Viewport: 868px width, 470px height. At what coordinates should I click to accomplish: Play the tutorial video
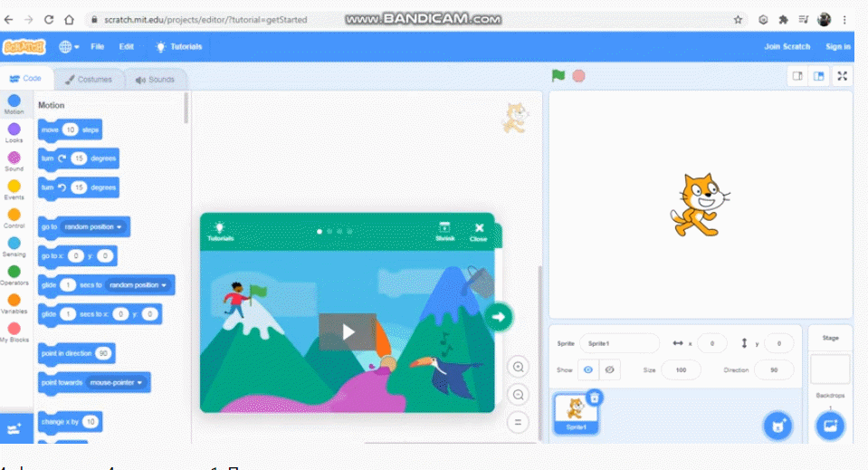point(348,331)
